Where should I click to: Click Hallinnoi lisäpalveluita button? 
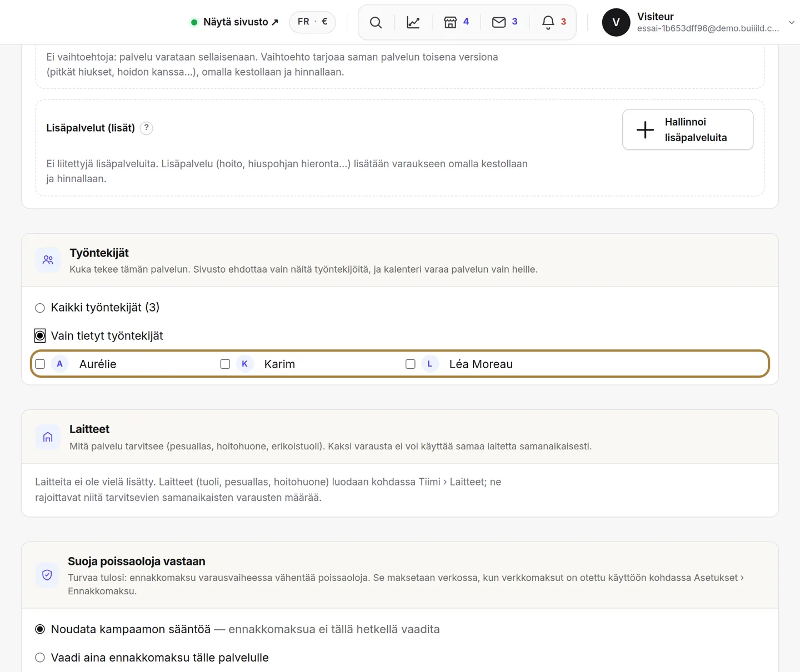pos(688,129)
